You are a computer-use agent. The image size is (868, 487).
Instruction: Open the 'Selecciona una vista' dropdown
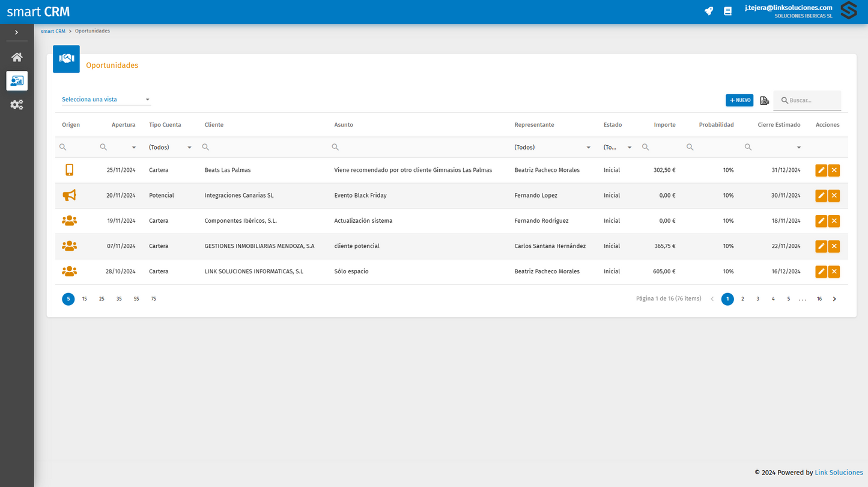coord(106,100)
